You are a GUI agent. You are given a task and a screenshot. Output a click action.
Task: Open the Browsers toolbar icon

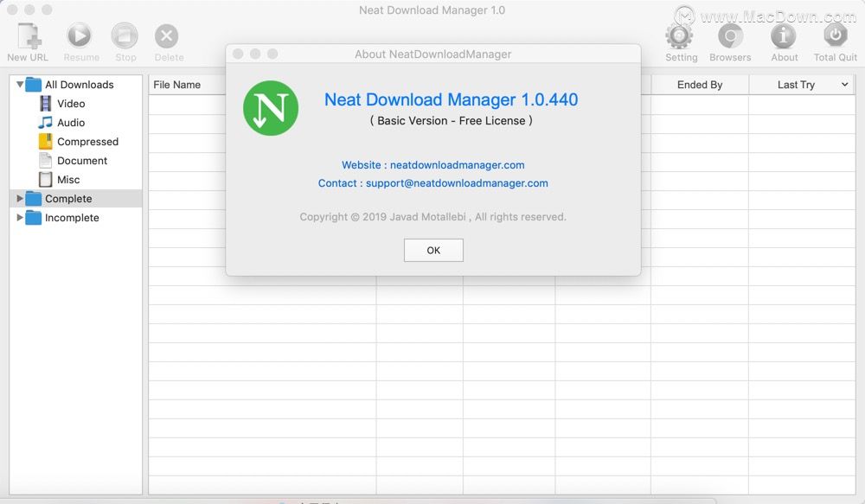tap(730, 36)
